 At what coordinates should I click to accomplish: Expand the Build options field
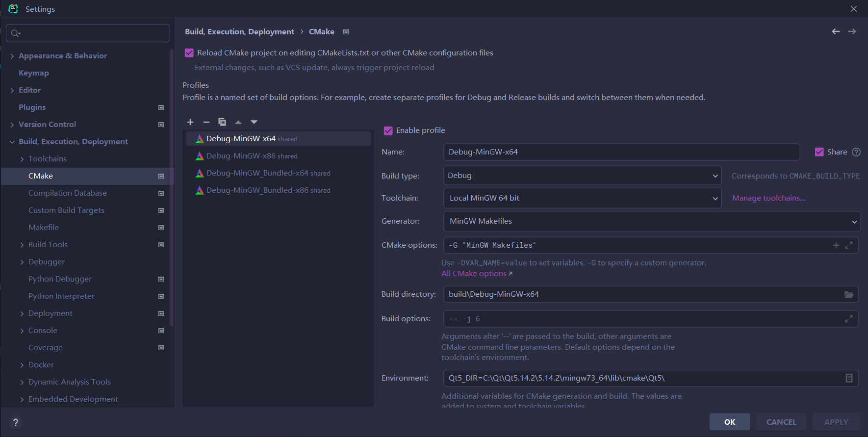[849, 319]
